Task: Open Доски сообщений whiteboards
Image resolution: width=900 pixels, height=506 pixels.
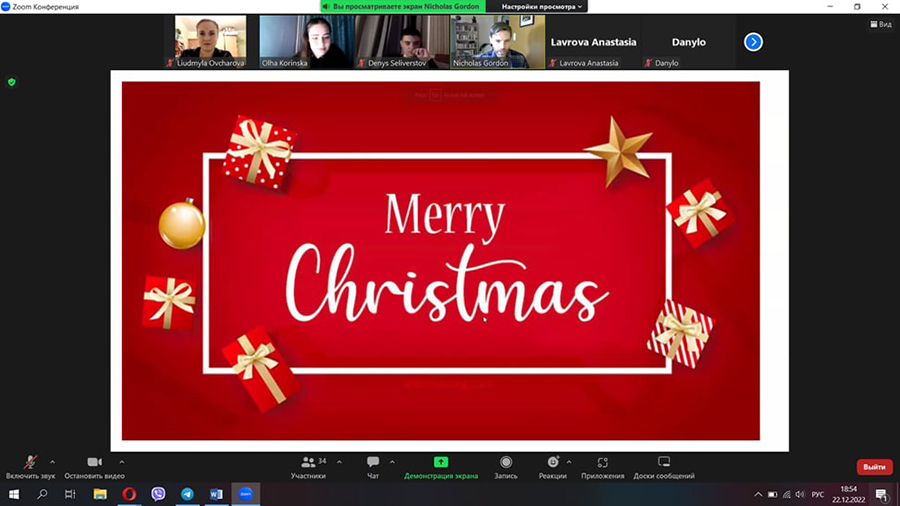Action: coord(663,465)
